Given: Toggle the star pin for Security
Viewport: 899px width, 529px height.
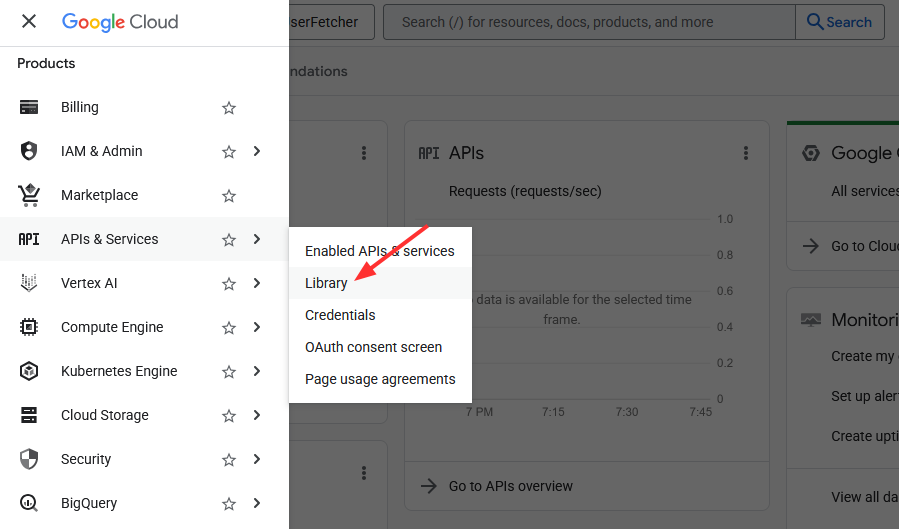Looking at the screenshot, I should point(229,460).
